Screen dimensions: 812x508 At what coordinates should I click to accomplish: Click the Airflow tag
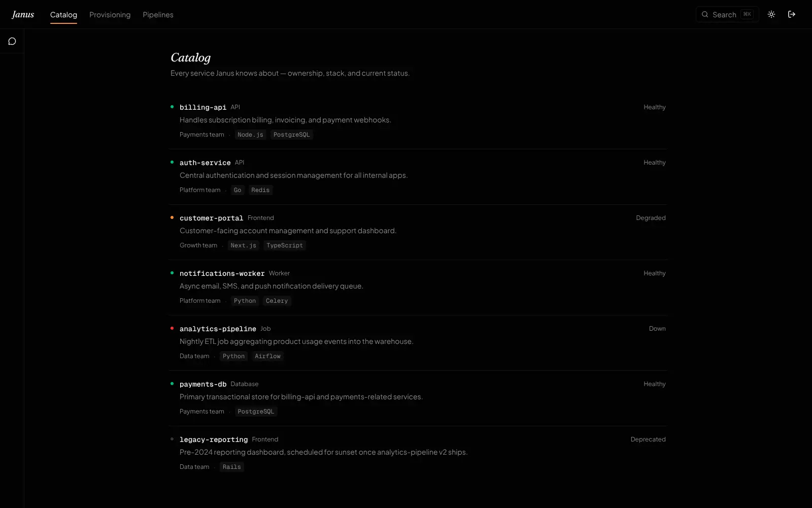pyautogui.click(x=267, y=356)
